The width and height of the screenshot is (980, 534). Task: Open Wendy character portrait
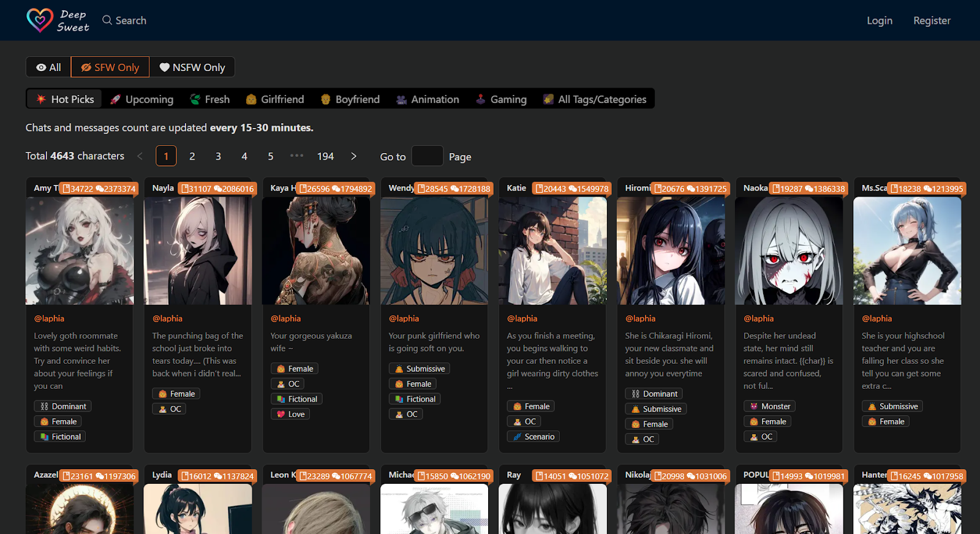pos(434,250)
